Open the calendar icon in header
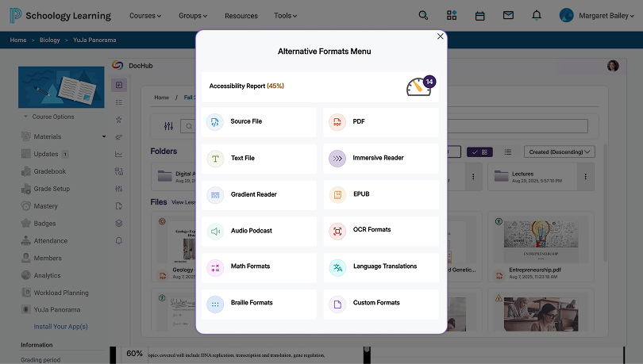643x364 pixels. pos(479,16)
